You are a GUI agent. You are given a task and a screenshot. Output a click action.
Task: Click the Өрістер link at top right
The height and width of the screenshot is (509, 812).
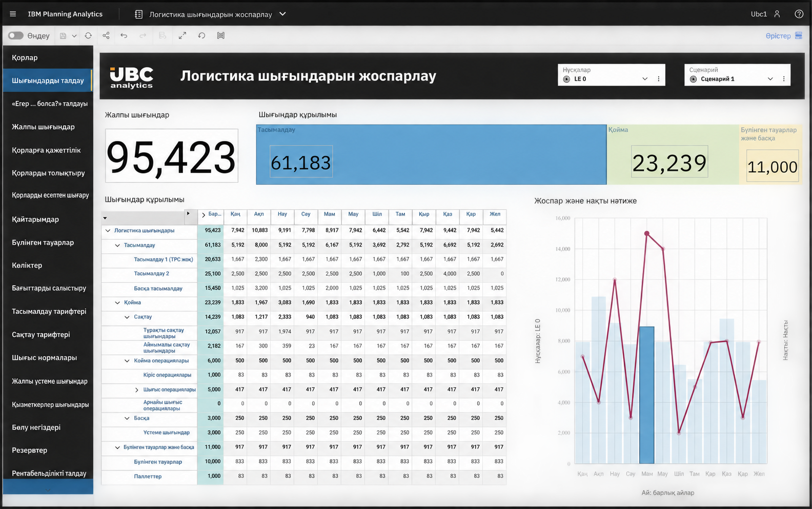coord(778,35)
